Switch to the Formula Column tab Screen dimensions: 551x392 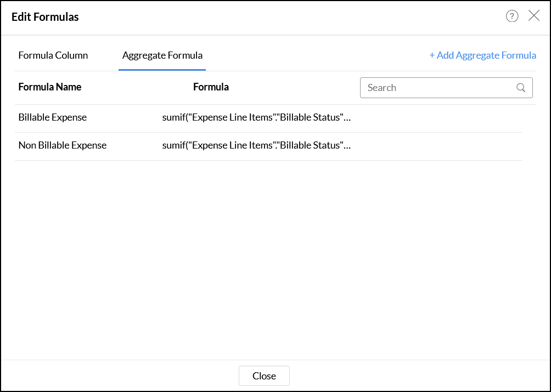(x=53, y=55)
